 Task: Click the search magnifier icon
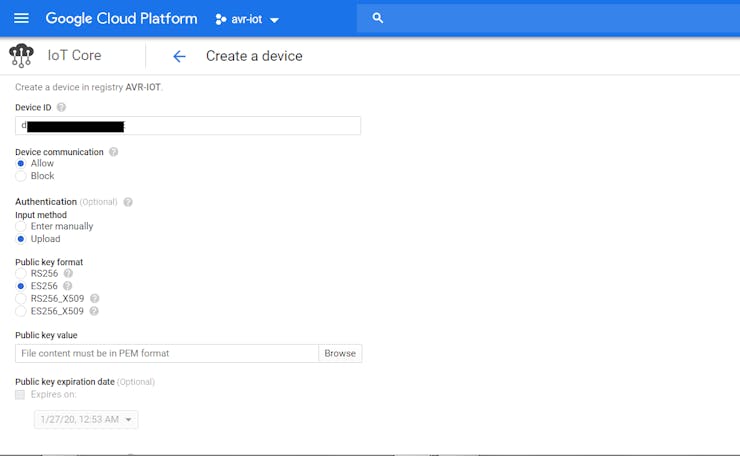377,18
